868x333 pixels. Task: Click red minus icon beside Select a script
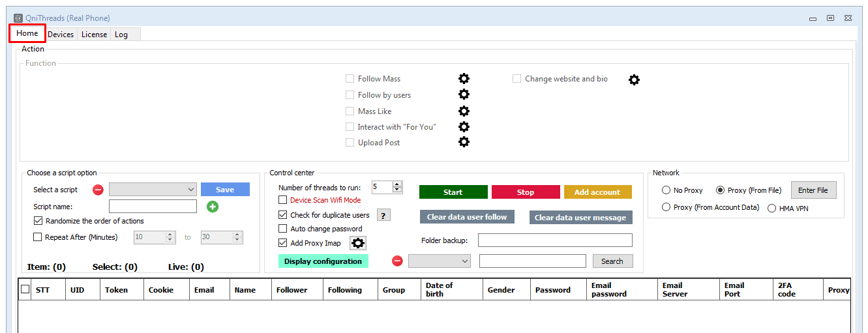[x=98, y=190]
